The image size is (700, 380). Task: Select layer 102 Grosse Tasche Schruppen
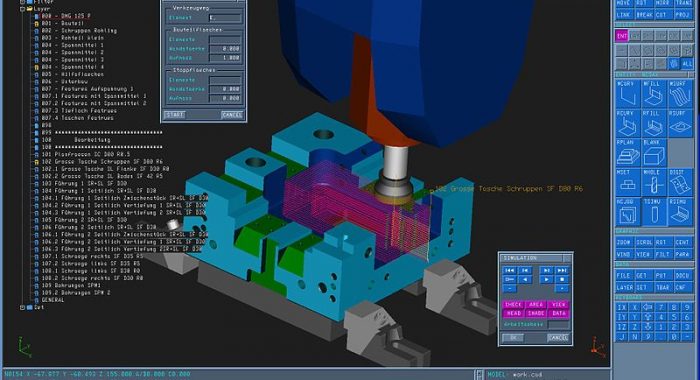point(102,161)
